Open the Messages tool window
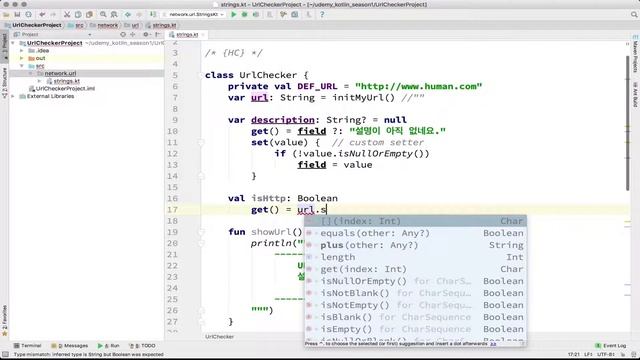The width and height of the screenshot is (640, 360). [69, 346]
